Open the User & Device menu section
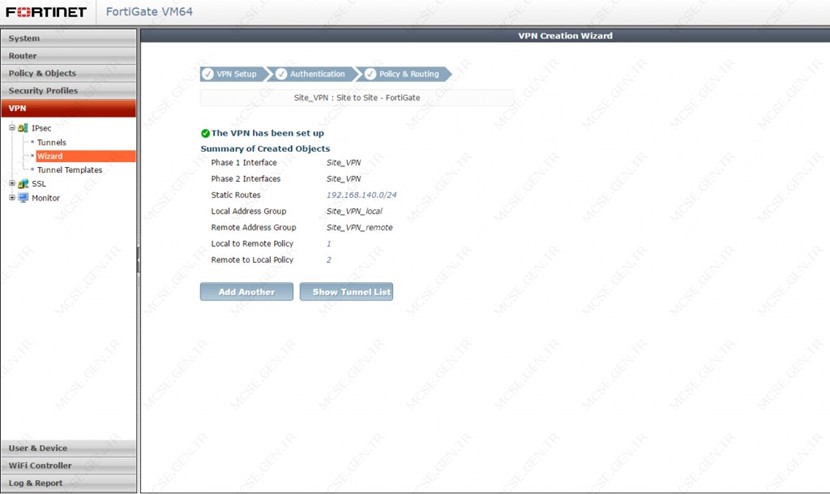830x494 pixels. 68,448
